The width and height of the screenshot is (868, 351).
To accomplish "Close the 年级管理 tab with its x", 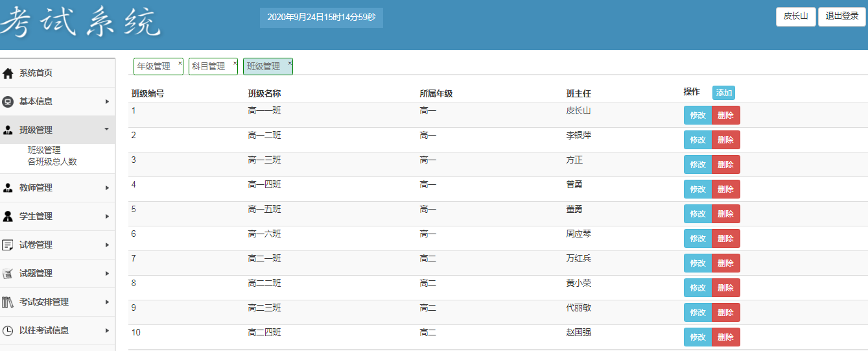I will pos(180,63).
